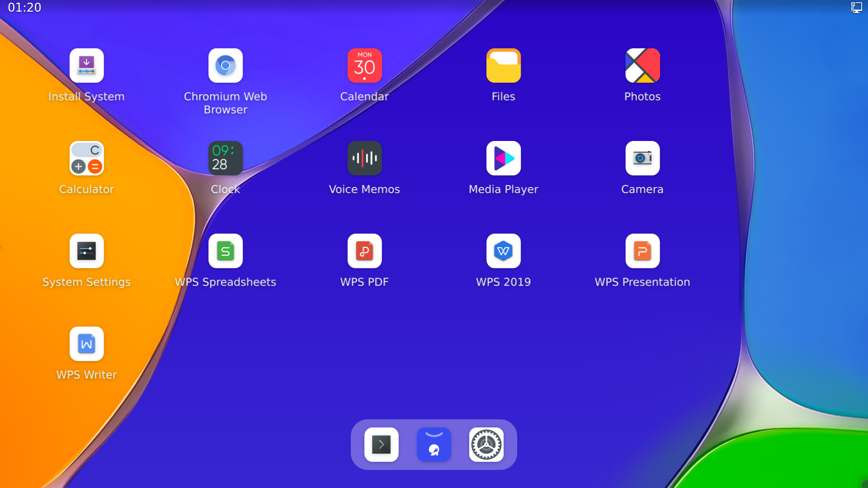Open WPS PDF
The image size is (868, 488).
364,251
